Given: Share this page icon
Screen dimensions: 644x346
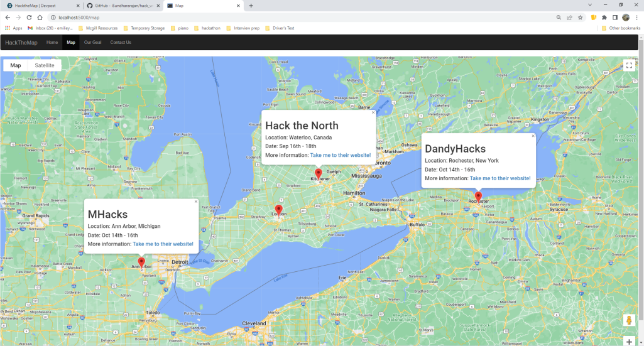Looking at the screenshot, I should (x=569, y=17).
